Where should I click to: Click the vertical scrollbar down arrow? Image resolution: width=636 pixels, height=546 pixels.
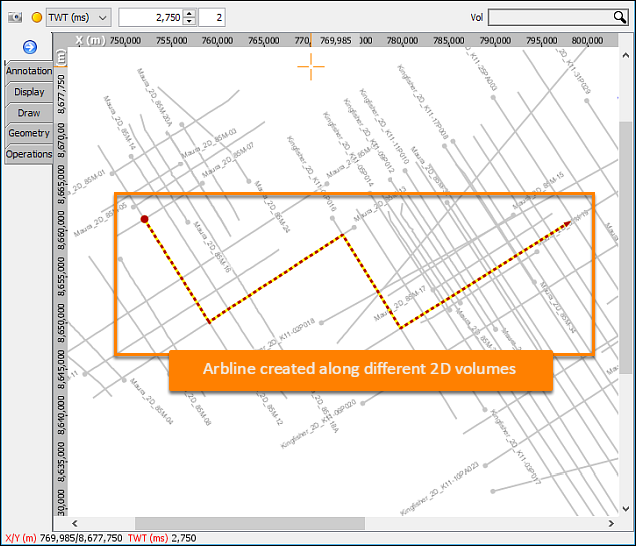(x=626, y=509)
